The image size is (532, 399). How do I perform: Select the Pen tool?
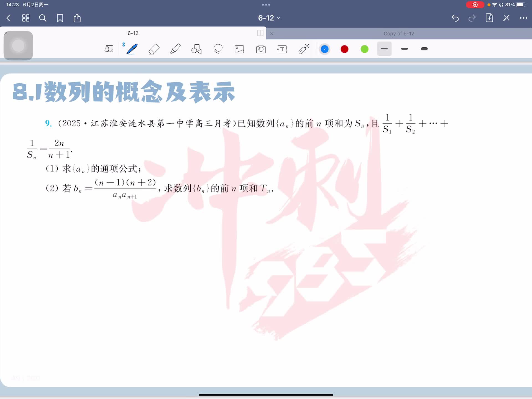(x=132, y=49)
